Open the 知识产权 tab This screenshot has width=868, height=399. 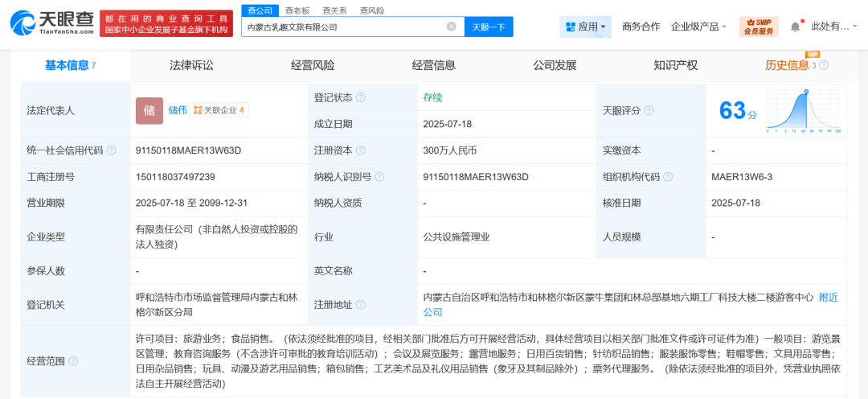click(675, 65)
